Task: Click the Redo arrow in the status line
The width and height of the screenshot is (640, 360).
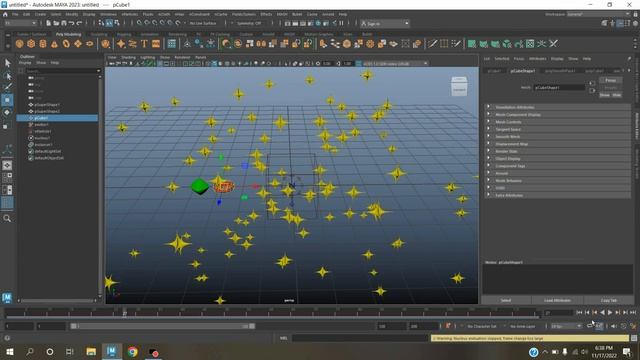Action: pos(80,23)
